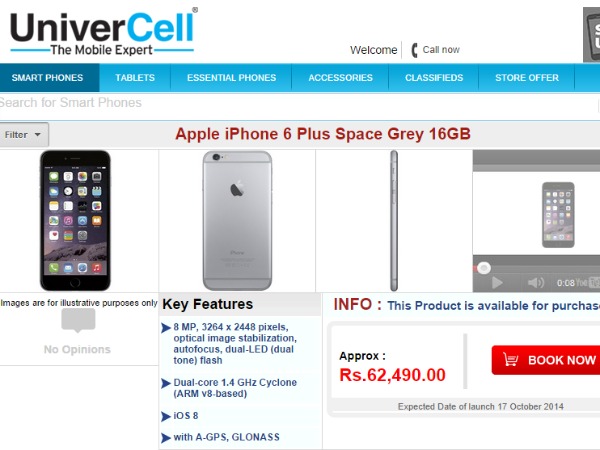The width and height of the screenshot is (600, 450).
Task: Mute the video volume speaker icon
Action: tap(536, 283)
